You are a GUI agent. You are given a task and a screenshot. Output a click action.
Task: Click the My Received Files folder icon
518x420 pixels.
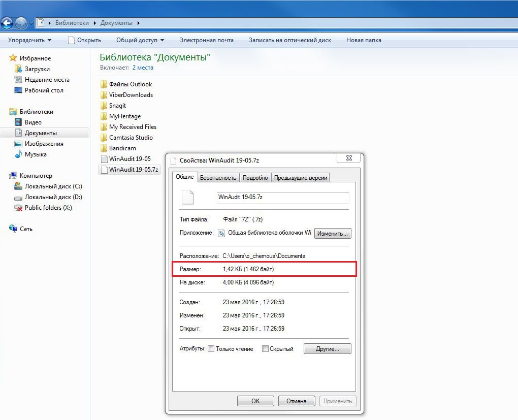(x=104, y=127)
